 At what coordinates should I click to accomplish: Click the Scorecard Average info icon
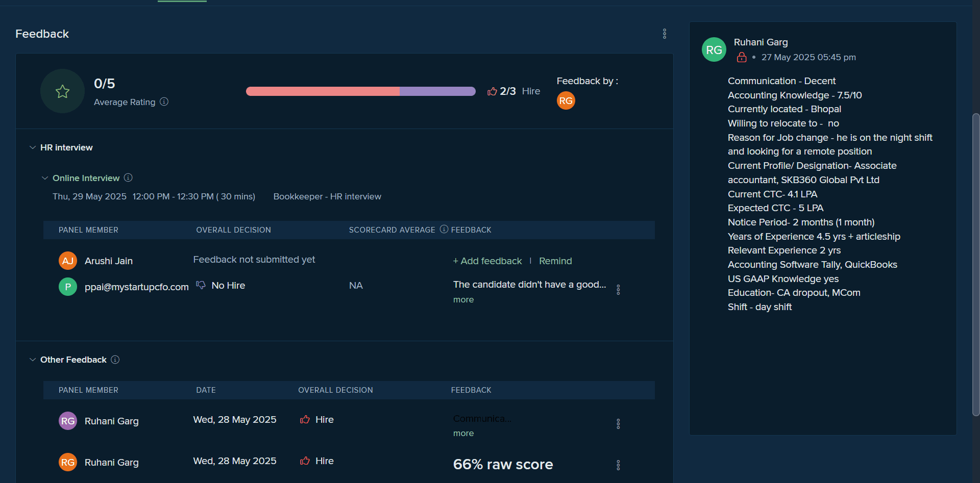point(444,229)
